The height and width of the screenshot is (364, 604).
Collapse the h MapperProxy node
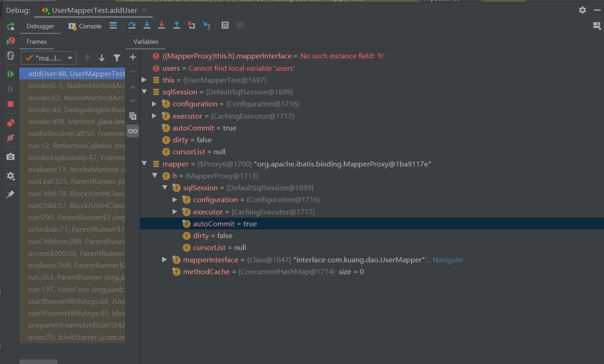pyautogui.click(x=154, y=176)
